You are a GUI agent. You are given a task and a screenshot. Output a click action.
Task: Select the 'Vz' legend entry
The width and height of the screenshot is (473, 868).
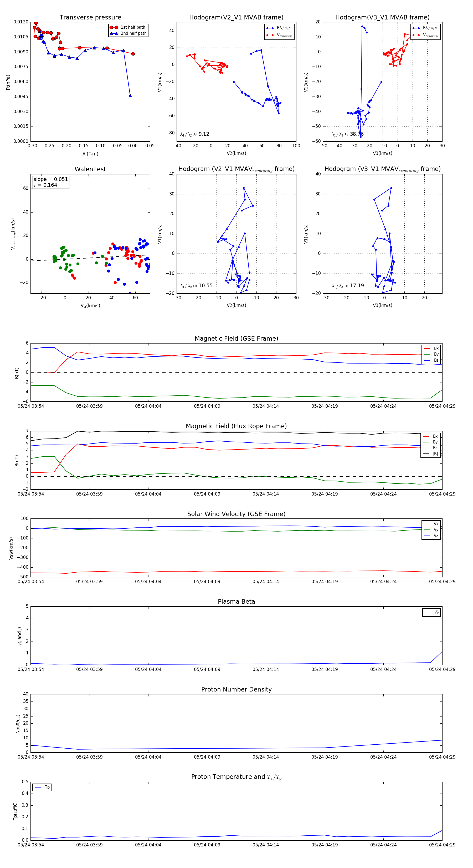tap(431, 536)
